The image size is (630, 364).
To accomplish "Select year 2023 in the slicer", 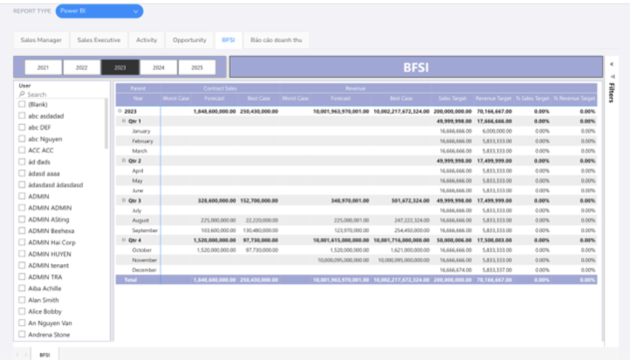I will (120, 67).
